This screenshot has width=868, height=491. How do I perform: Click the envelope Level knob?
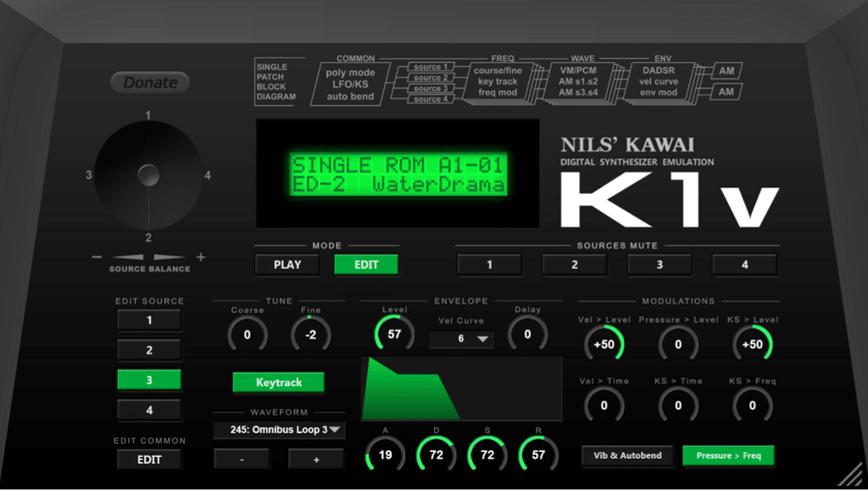[x=394, y=334]
